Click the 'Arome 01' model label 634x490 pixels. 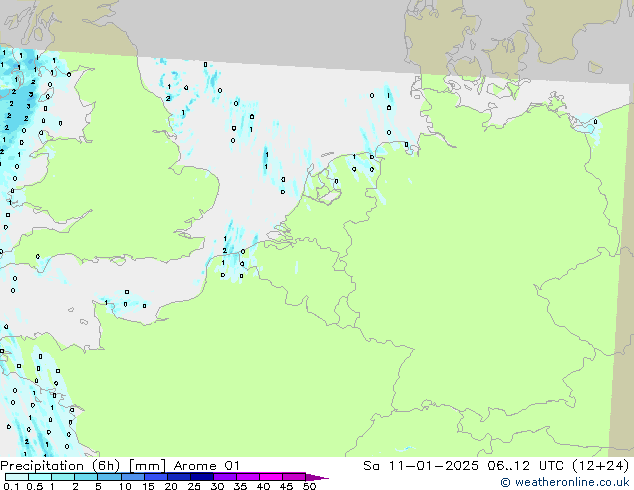click(207, 466)
